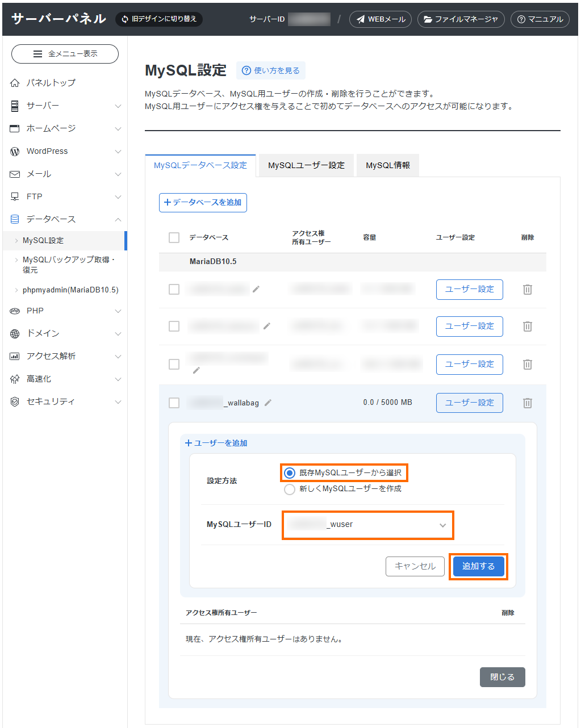581x728 pixels.
Task: Select the 新しくMySQLユーザーを作成 radio option
Action: pyautogui.click(x=290, y=489)
